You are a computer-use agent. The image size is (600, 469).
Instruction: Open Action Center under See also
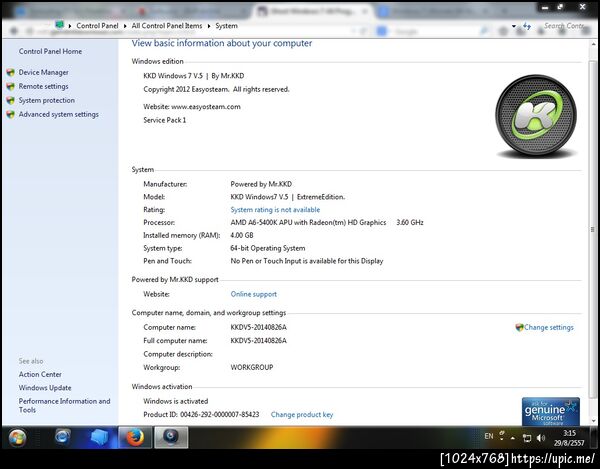point(40,375)
